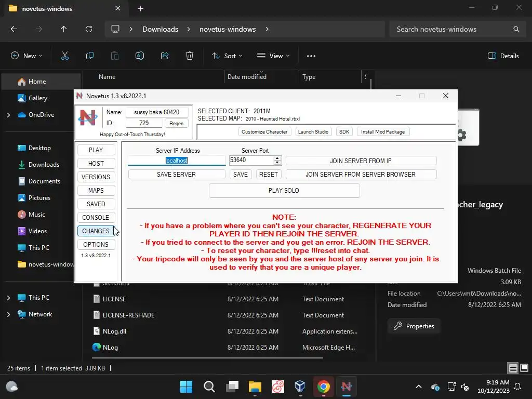Click the Cut icon in Explorer toolbar
Screen dimensions: 532x399
pyautogui.click(x=65, y=56)
